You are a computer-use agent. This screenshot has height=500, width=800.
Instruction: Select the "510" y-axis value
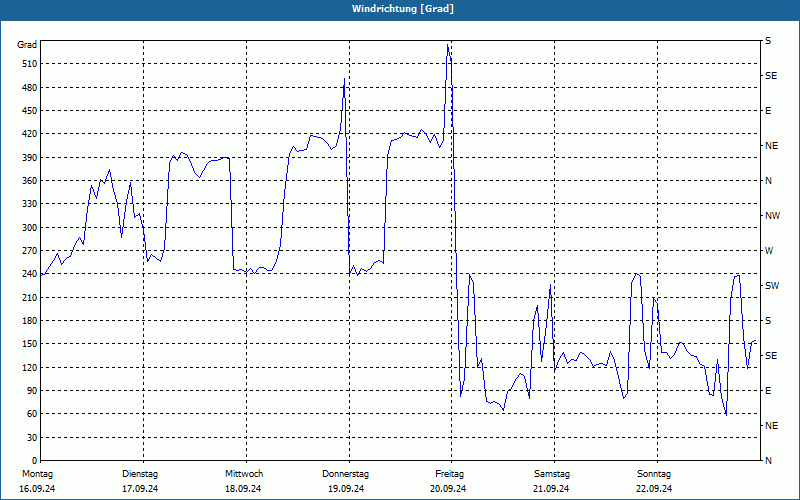pyautogui.click(x=30, y=64)
